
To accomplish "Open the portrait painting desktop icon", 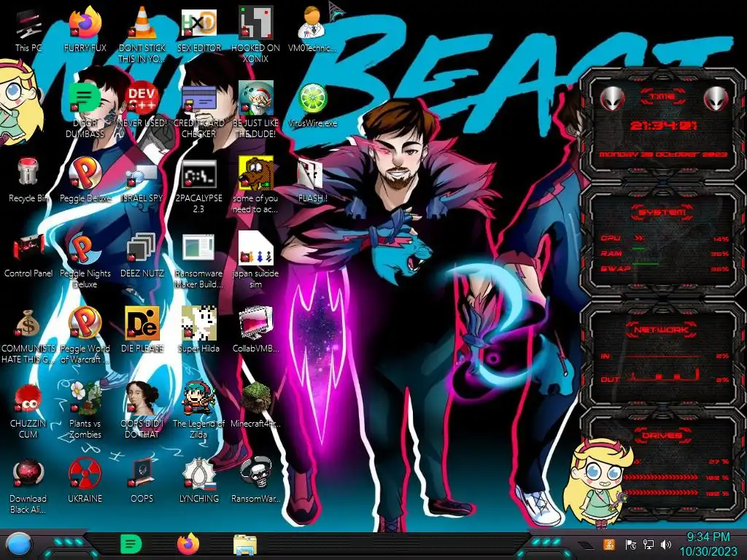I will pos(142,411).
